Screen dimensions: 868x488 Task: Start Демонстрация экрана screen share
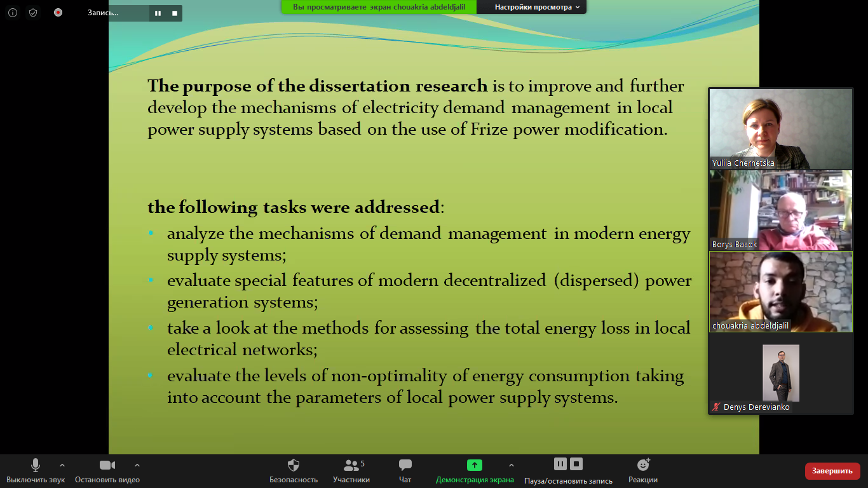475,471
